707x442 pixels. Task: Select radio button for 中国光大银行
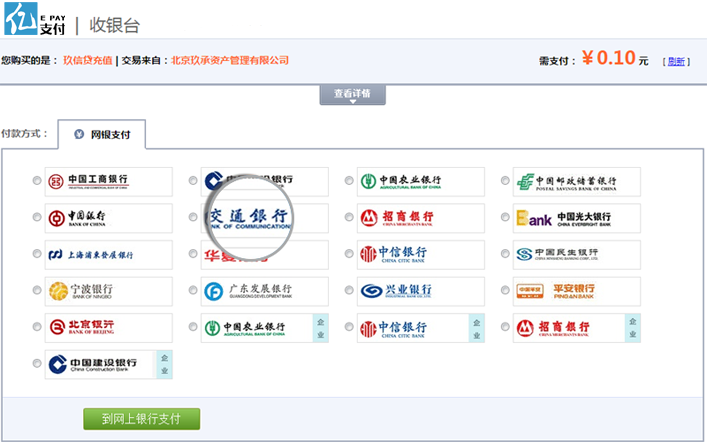pos(505,217)
